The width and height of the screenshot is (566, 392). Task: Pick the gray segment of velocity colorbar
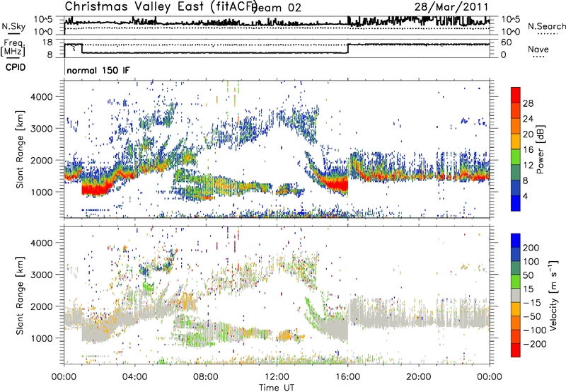516,295
